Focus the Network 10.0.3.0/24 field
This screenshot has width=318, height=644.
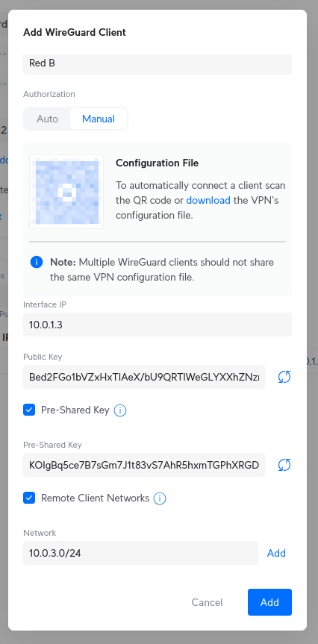tap(140, 553)
